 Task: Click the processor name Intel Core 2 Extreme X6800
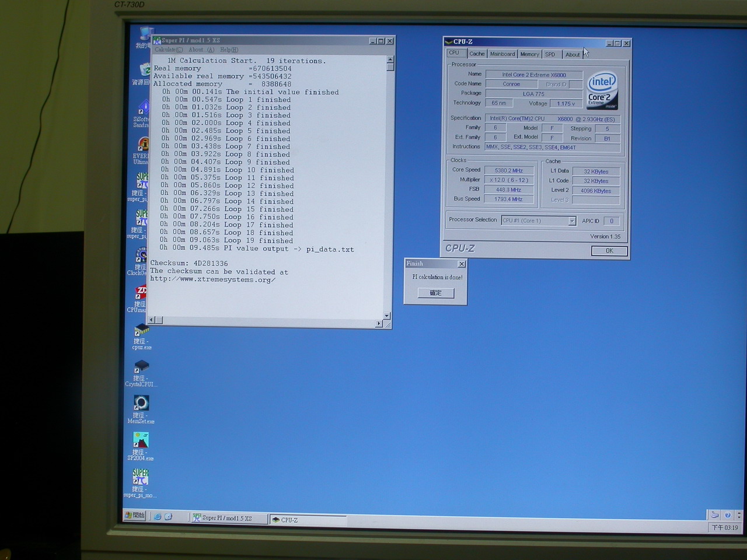tap(534, 75)
